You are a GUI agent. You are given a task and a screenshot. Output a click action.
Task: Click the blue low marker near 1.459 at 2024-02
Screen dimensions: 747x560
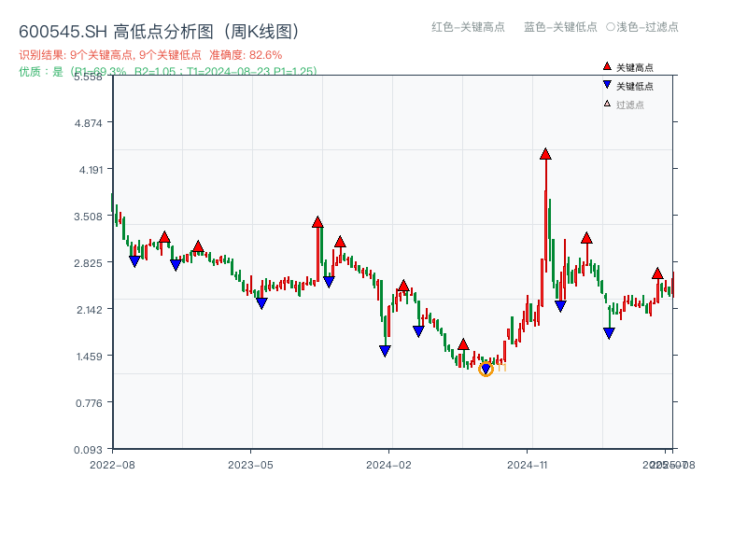(385, 351)
